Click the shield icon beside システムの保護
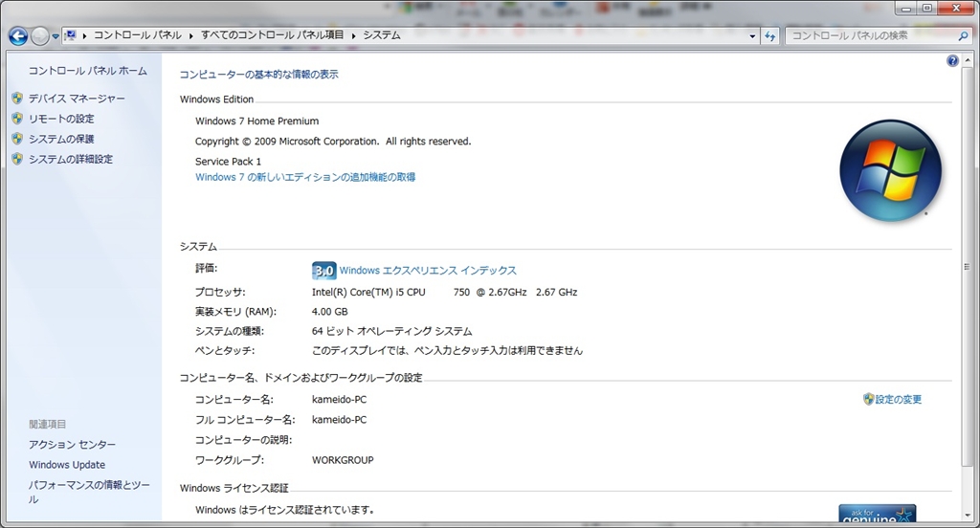Viewport: 980px width, 528px height. (17, 139)
